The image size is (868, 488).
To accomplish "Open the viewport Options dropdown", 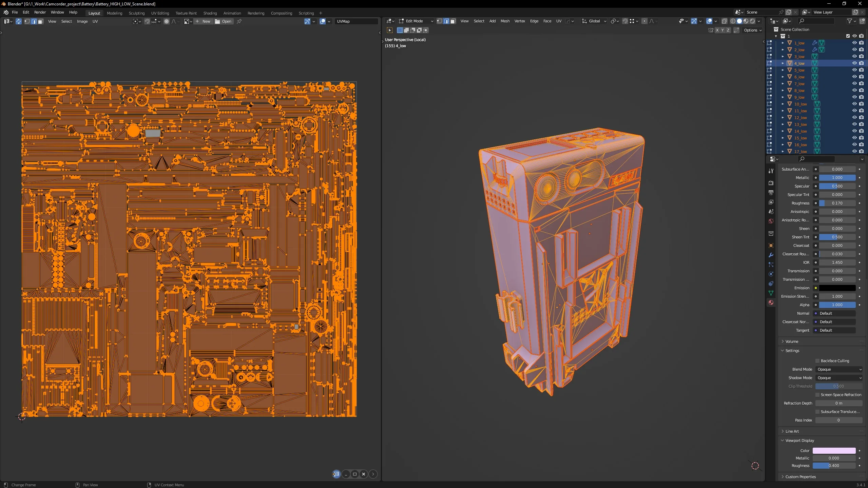I will 753,30.
